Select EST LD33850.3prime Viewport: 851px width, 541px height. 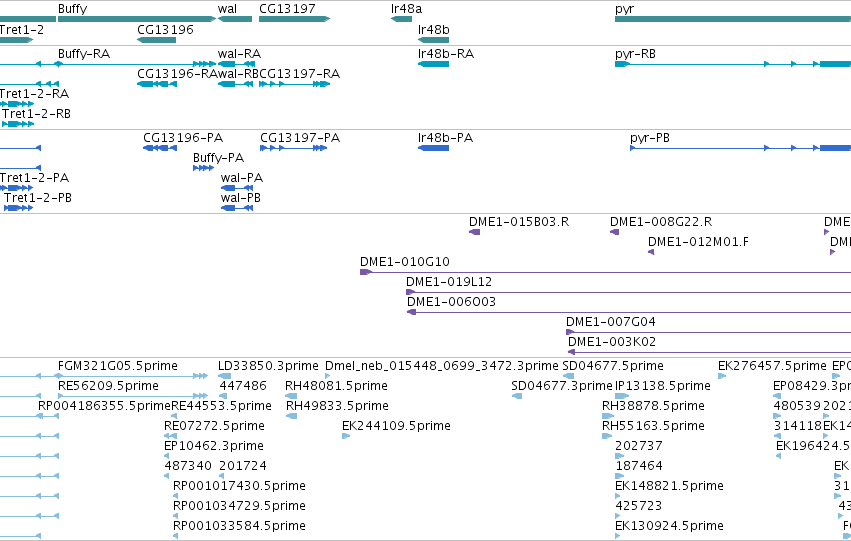224,376
